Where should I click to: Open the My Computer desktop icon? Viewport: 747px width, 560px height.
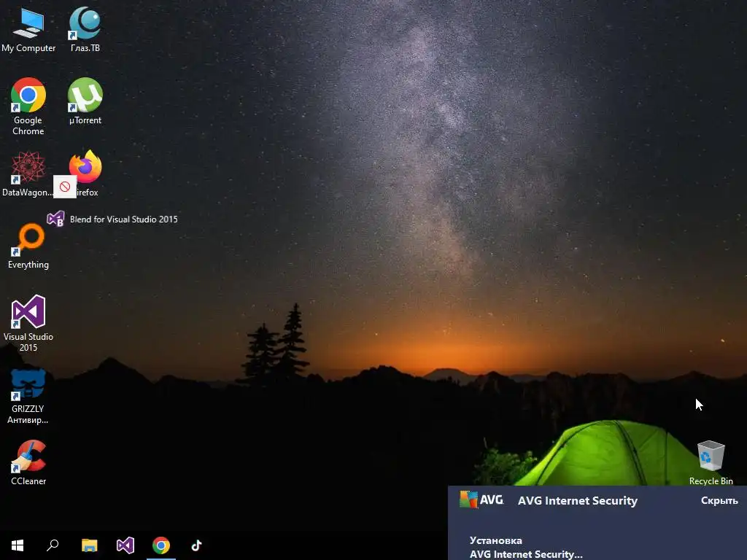pyautogui.click(x=28, y=29)
